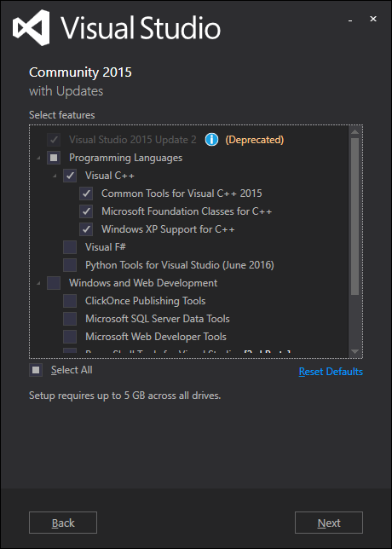The image size is (392, 549).
Task: Check Microsoft SQL Server Data Tools
Action: pyautogui.click(x=70, y=319)
